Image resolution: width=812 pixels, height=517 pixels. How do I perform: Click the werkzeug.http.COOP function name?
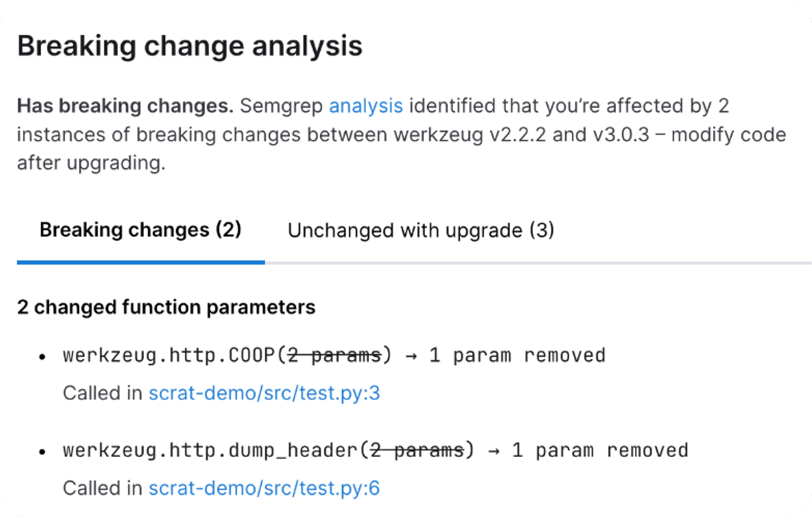point(169,355)
